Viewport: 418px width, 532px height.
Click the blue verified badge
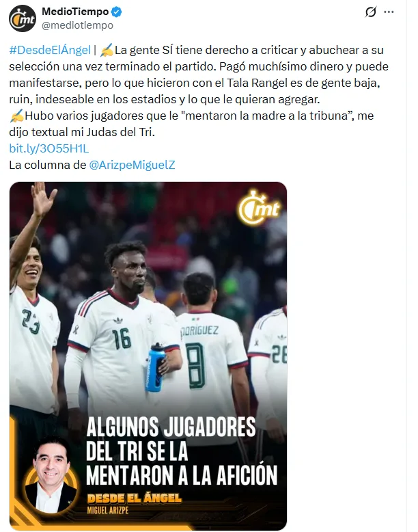(117, 12)
